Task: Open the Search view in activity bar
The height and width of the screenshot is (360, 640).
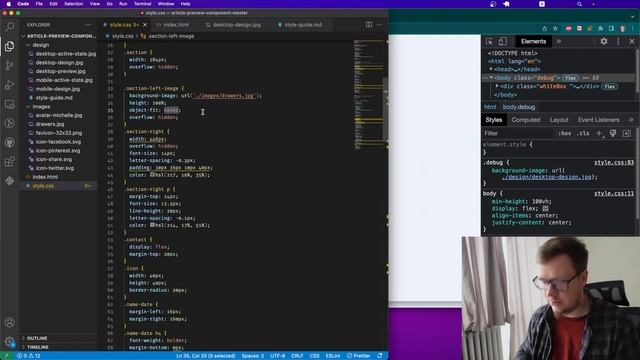Action: point(9,27)
